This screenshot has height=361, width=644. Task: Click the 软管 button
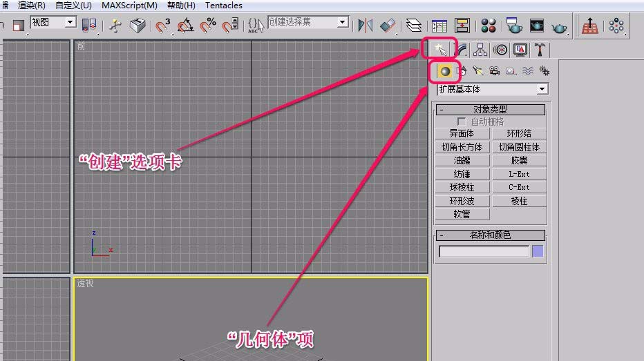pyautogui.click(x=462, y=214)
